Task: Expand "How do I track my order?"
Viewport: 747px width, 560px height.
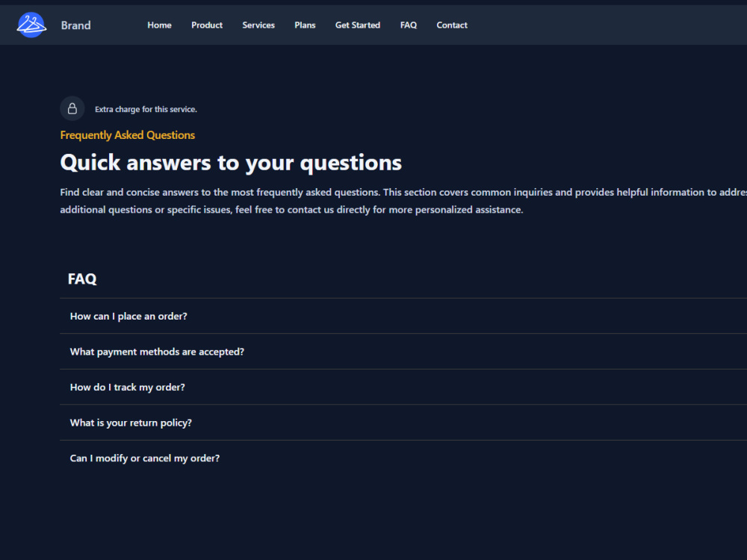Action: click(x=403, y=387)
